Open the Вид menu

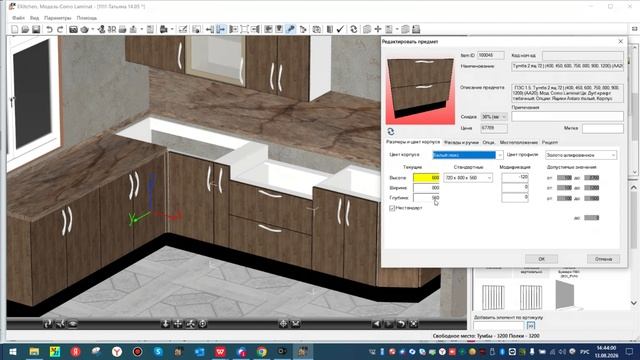click(34, 18)
